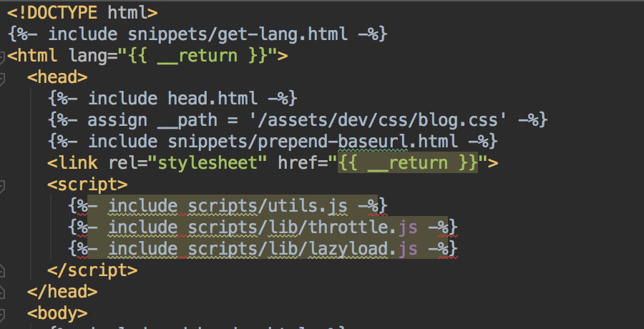The image size is (644, 329).
Task: Collapse the <body> tag fold marker
Action: pyautogui.click(x=1, y=314)
